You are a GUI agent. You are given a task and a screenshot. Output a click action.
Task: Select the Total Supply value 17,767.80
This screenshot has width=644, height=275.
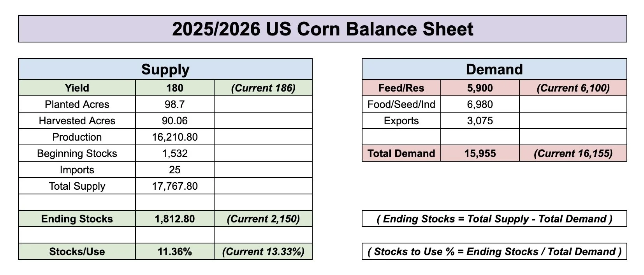pyautogui.click(x=175, y=186)
